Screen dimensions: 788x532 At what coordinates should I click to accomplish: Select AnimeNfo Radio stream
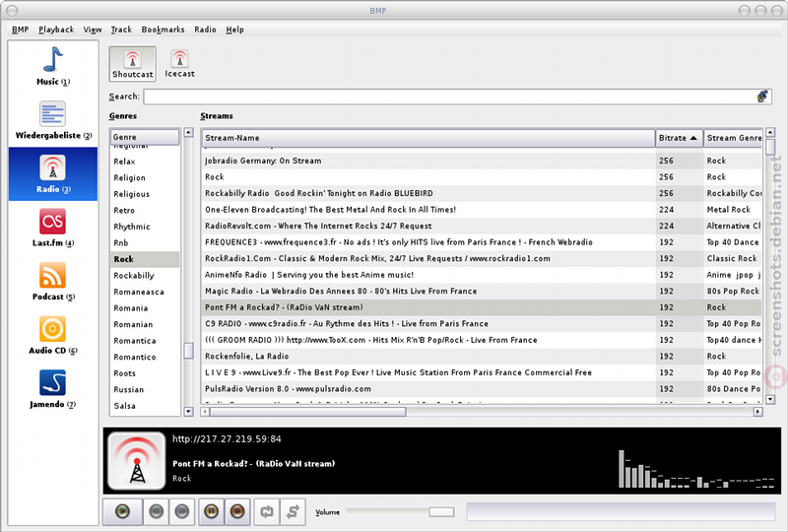482,275
